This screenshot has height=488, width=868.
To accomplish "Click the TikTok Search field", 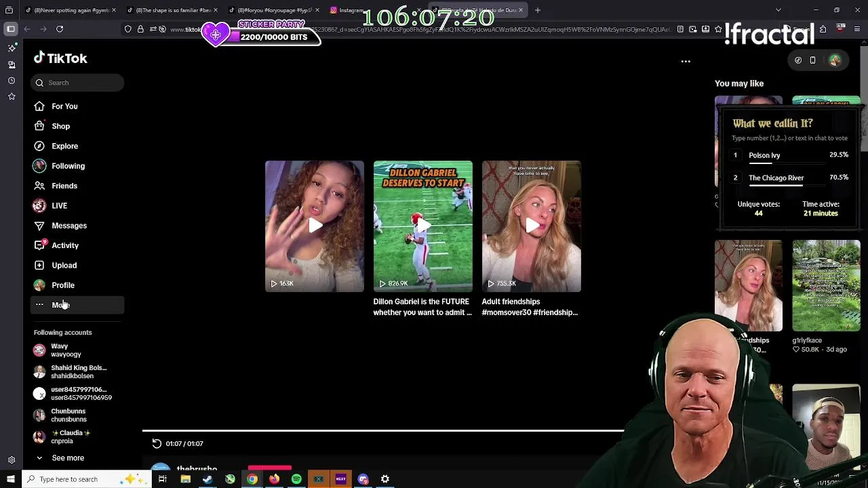I will 77,83.
